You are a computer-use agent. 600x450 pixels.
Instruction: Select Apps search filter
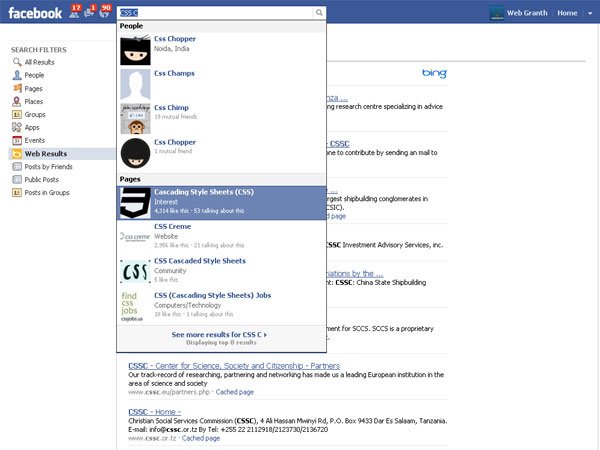click(32, 127)
